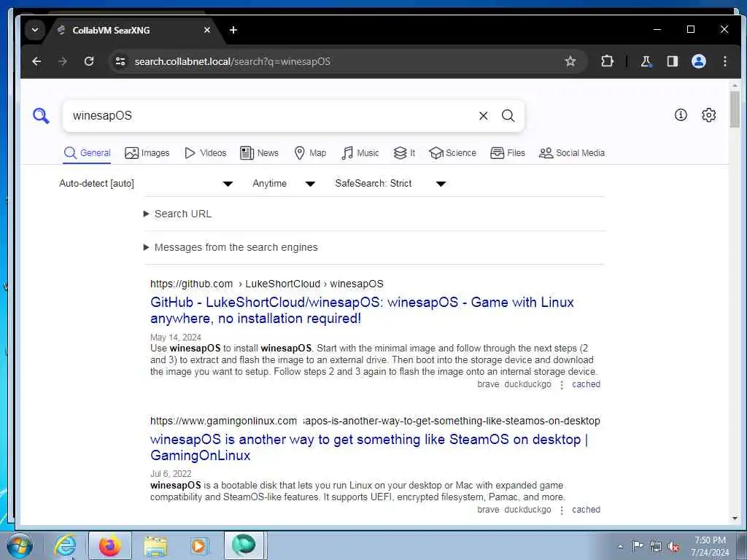Image resolution: width=747 pixels, height=560 pixels.
Task: Submit search with magnifier button
Action: click(508, 116)
